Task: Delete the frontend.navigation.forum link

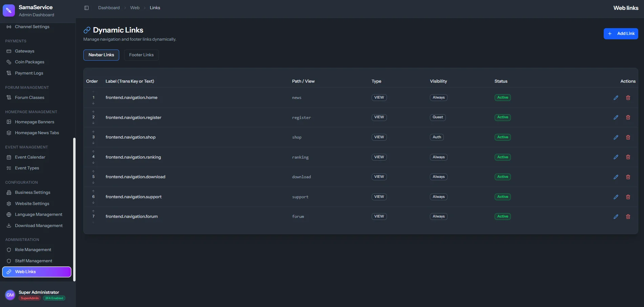Action: (x=628, y=217)
